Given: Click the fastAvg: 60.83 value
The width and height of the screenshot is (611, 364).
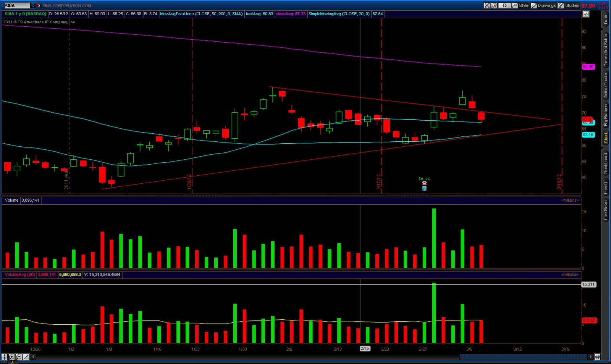Looking at the screenshot, I should pos(259,14).
